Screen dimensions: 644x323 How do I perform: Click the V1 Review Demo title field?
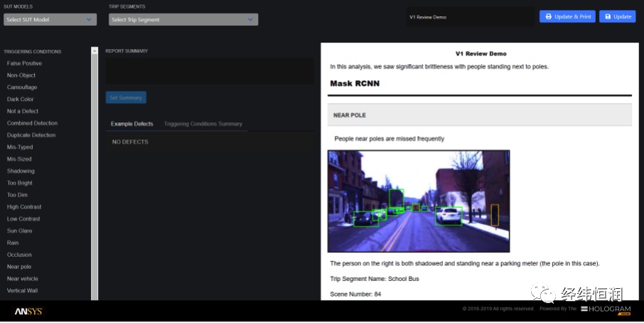pyautogui.click(x=471, y=17)
